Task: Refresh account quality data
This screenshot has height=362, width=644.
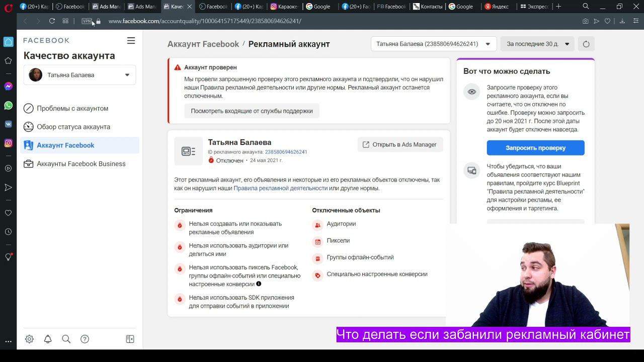Action: 586,44
